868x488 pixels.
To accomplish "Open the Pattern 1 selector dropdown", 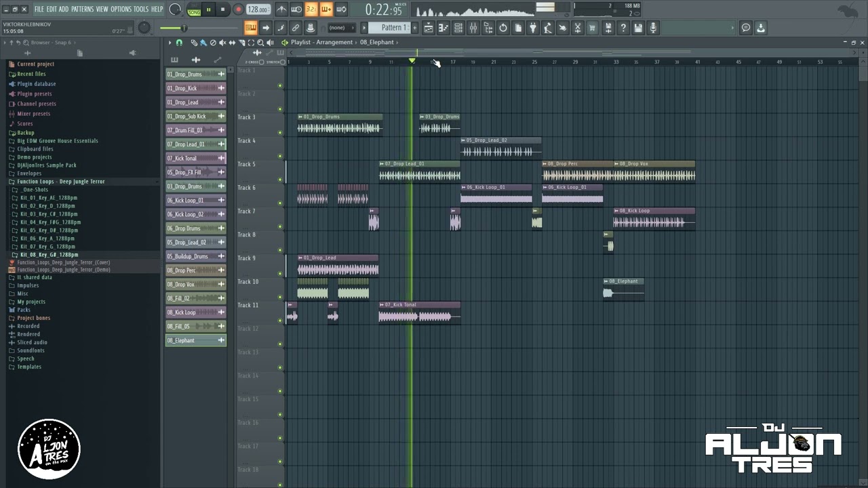I will (389, 28).
